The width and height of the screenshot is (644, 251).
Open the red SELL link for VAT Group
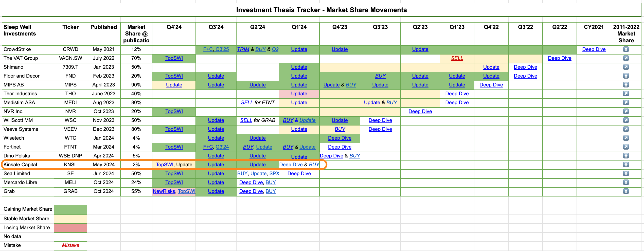tap(457, 58)
